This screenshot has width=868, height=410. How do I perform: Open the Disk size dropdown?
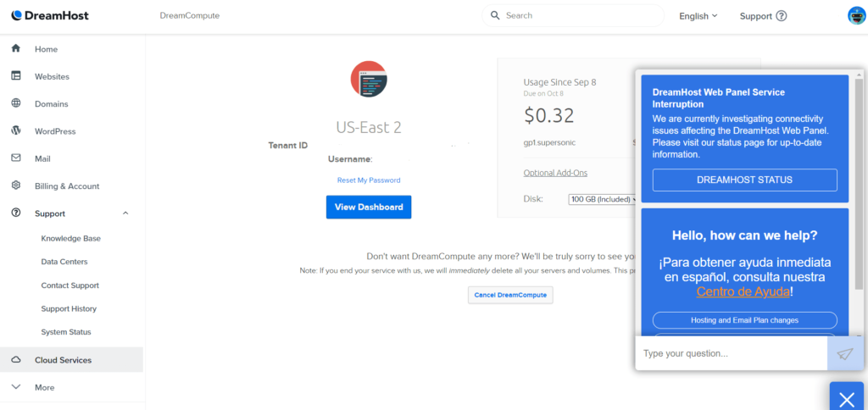602,199
